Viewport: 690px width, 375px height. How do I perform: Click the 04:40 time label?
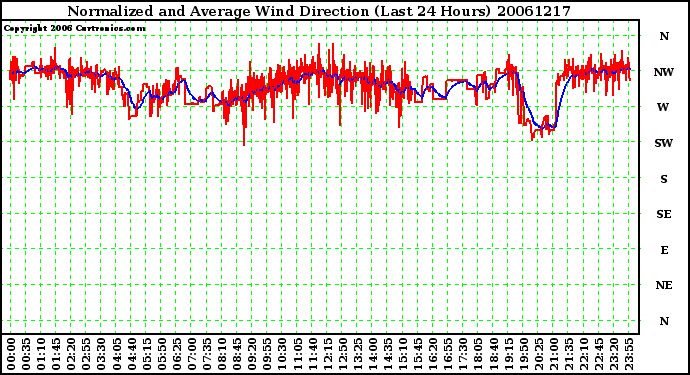pyautogui.click(x=132, y=354)
